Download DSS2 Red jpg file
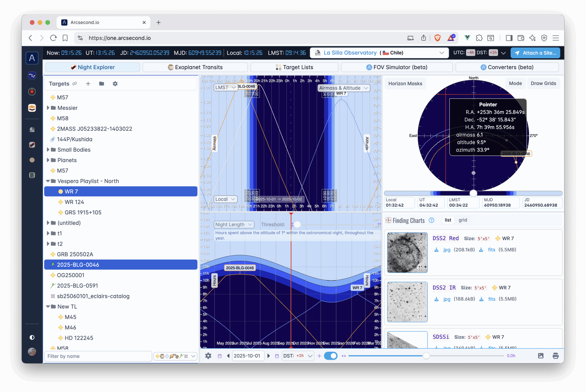 [447, 250]
